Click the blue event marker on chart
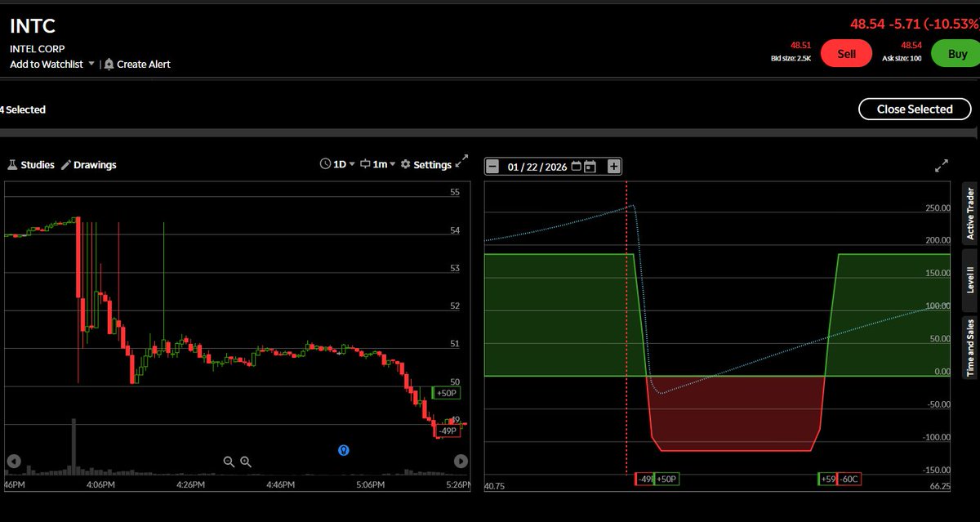The height and width of the screenshot is (522, 980). pyautogui.click(x=344, y=449)
